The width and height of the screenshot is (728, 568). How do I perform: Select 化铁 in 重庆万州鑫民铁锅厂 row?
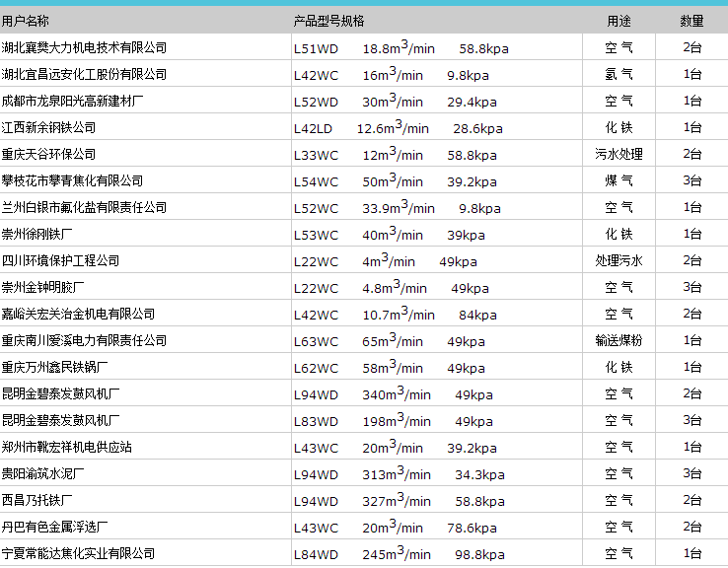point(619,367)
